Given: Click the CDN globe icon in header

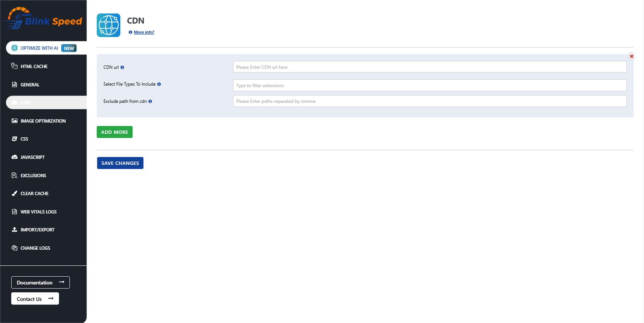Looking at the screenshot, I should [x=109, y=25].
